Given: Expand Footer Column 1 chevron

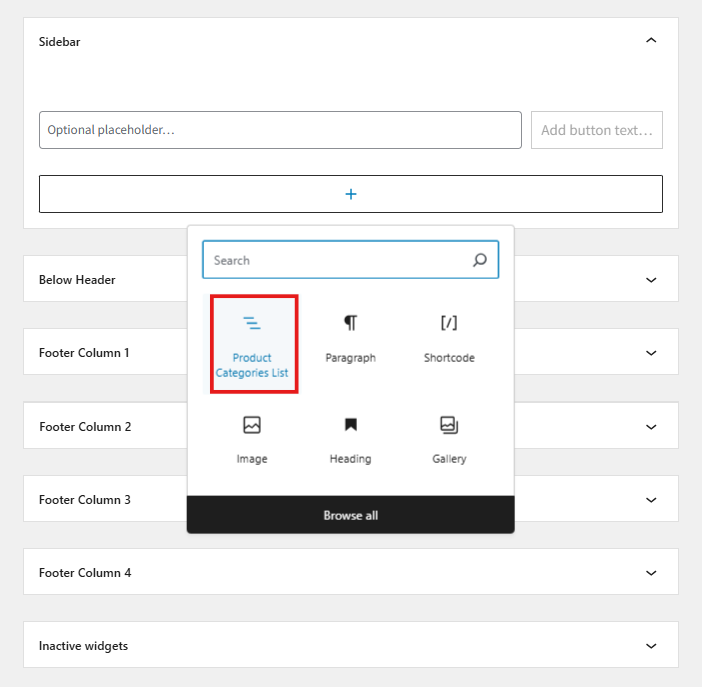Looking at the screenshot, I should (651, 353).
